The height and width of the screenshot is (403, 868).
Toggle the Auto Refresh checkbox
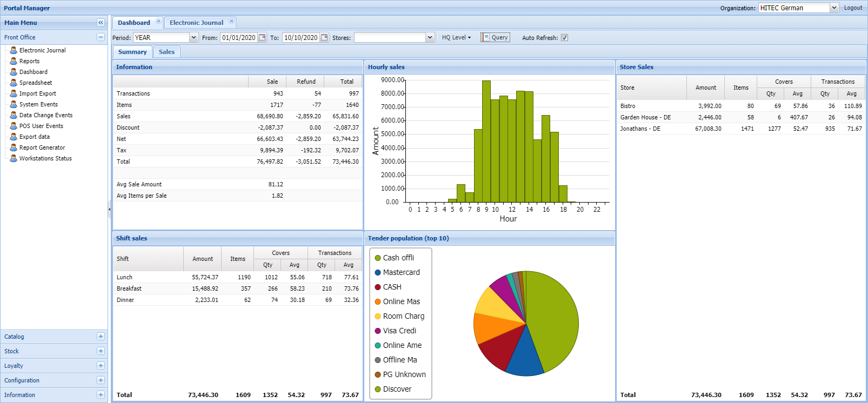pos(564,38)
